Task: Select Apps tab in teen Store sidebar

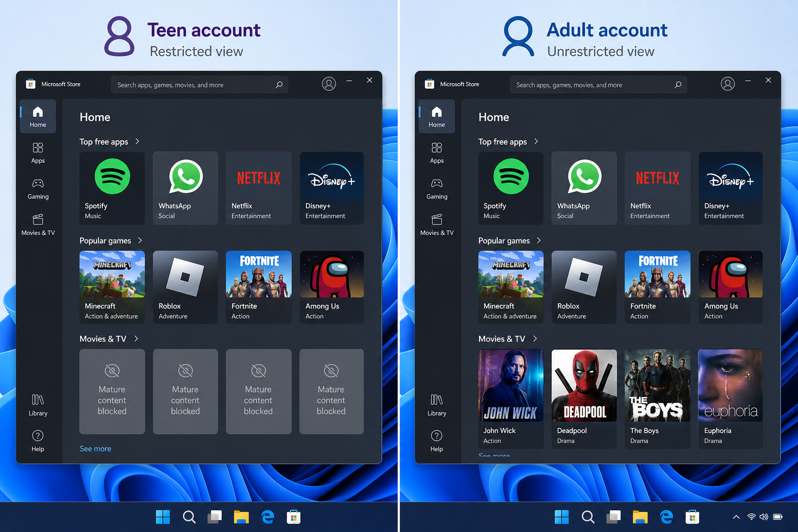Action: tap(38, 153)
